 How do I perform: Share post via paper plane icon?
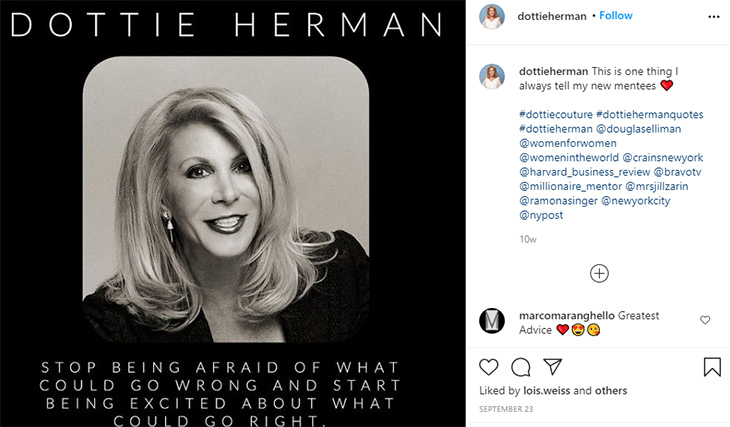click(552, 367)
